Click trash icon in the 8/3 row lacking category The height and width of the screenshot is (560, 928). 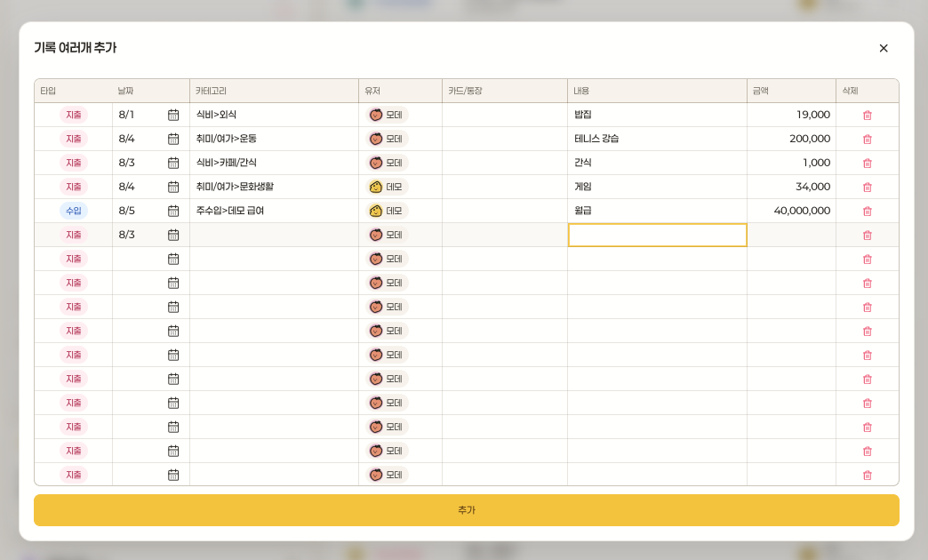pos(868,235)
